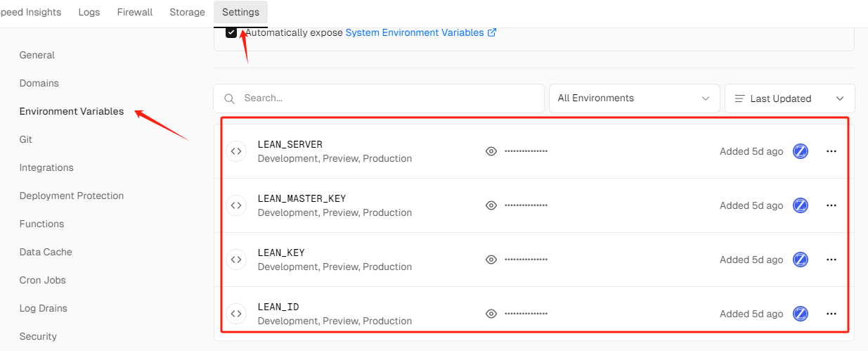Open the Firewall tab
Image resolution: width=868 pixels, height=351 pixels.
click(135, 12)
